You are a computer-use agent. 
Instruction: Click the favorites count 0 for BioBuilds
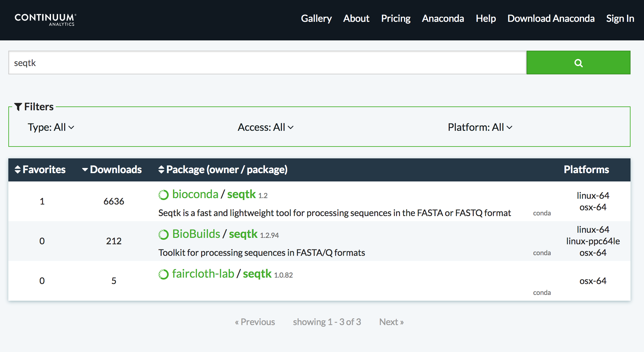click(42, 241)
